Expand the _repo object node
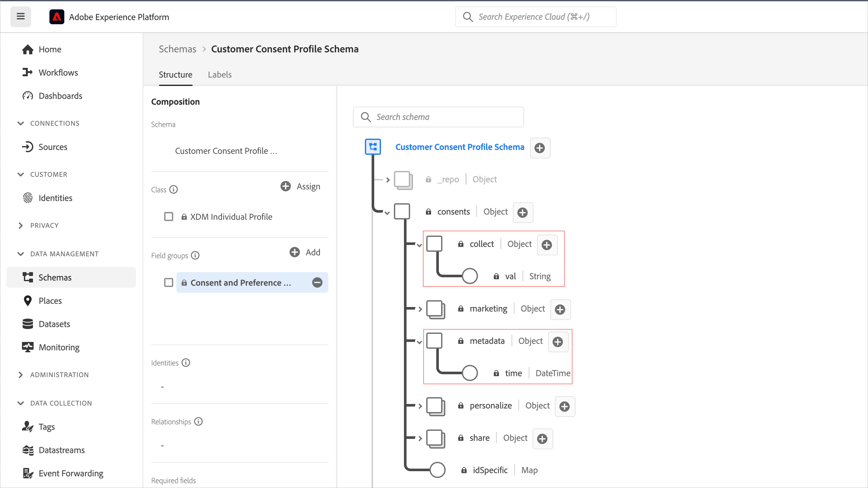This screenshot has height=488, width=868. click(388, 180)
